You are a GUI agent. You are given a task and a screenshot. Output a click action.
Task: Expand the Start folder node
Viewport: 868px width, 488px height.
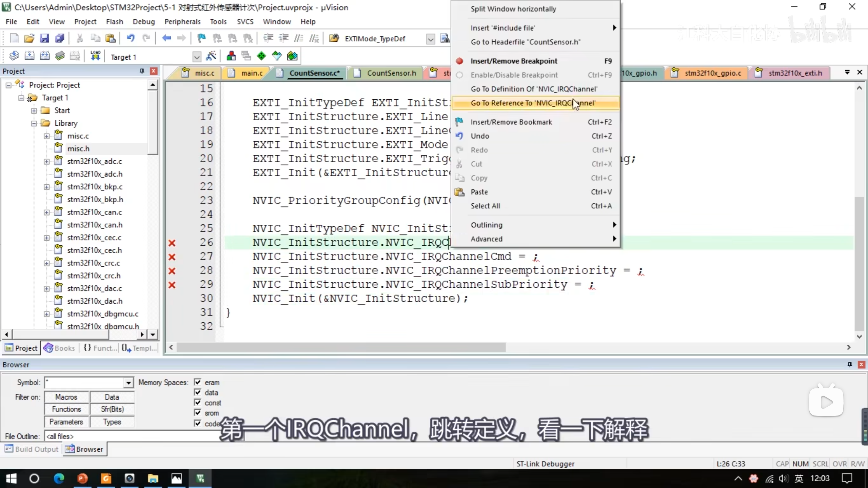coord(34,110)
